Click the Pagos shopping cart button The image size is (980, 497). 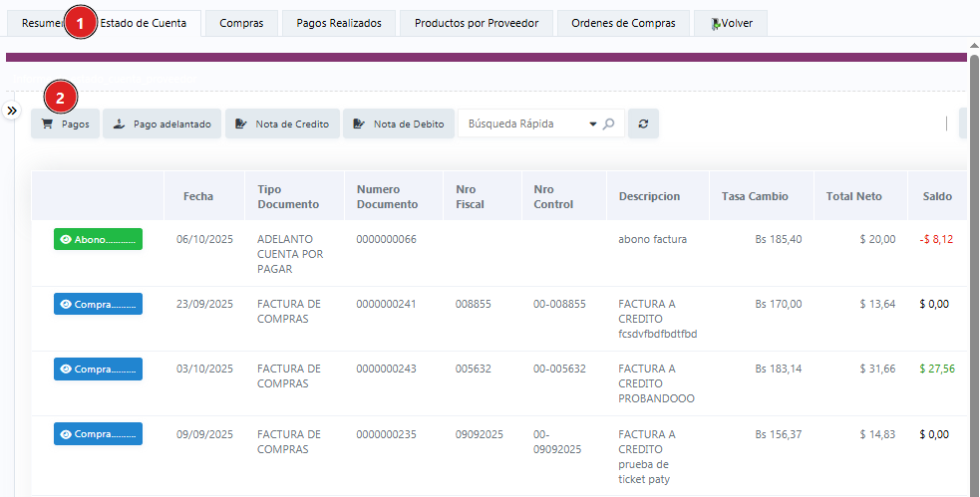coord(66,124)
